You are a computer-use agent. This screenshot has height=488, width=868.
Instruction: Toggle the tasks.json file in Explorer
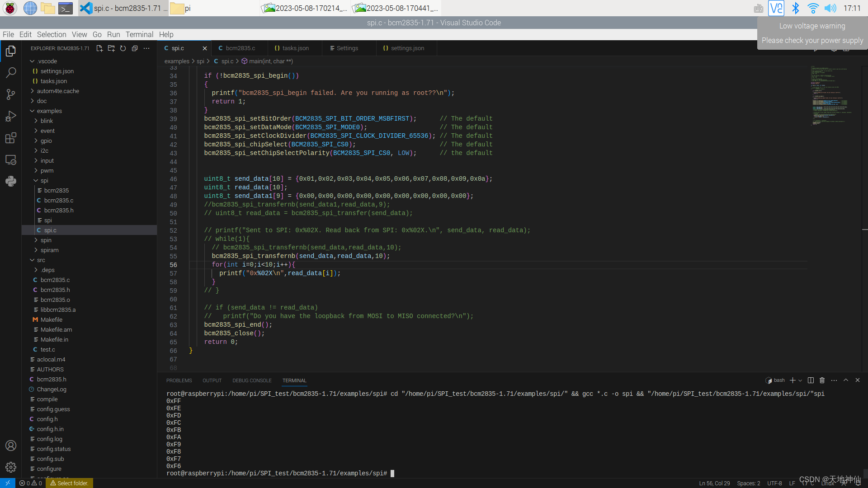54,81
